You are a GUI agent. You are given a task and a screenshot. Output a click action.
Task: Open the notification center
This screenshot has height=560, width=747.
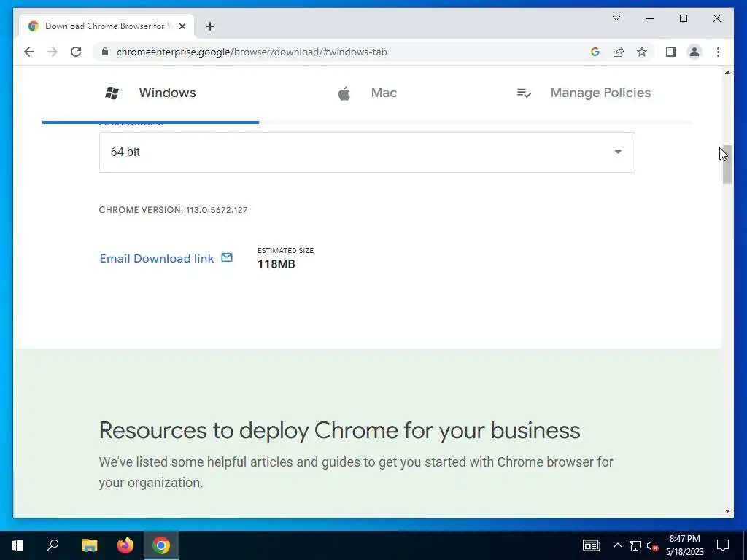tap(723, 545)
